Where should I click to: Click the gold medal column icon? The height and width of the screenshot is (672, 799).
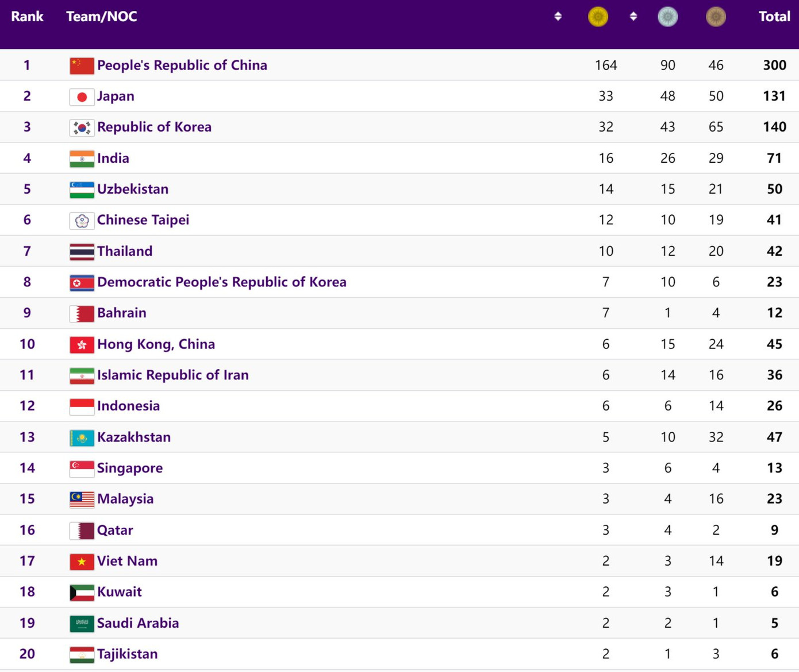pyautogui.click(x=598, y=17)
